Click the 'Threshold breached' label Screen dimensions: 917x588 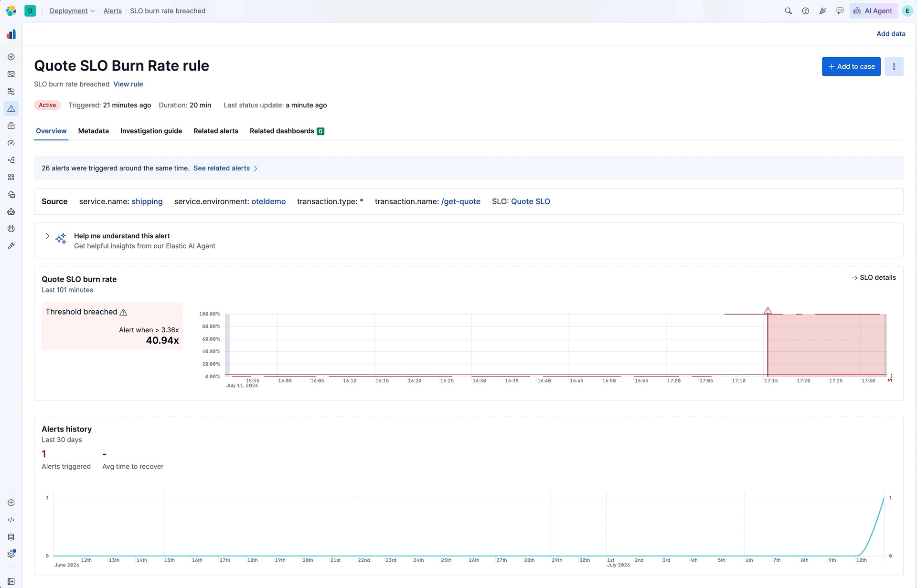click(x=81, y=312)
